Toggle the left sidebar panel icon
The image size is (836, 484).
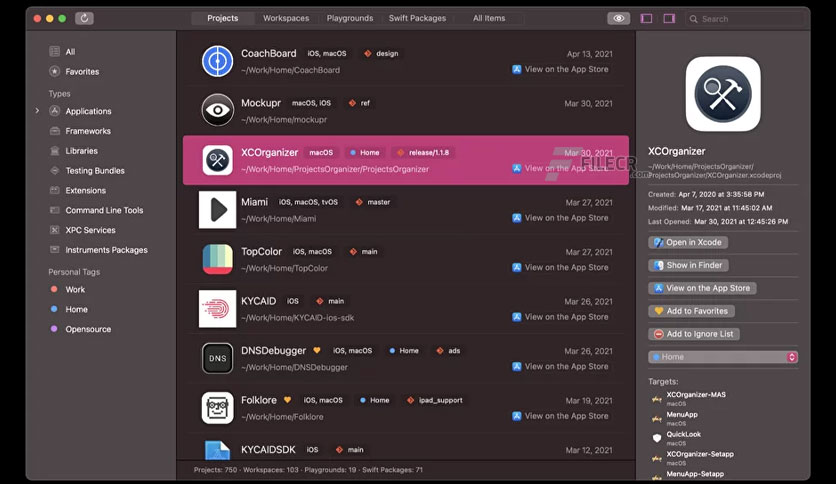pyautogui.click(x=646, y=19)
